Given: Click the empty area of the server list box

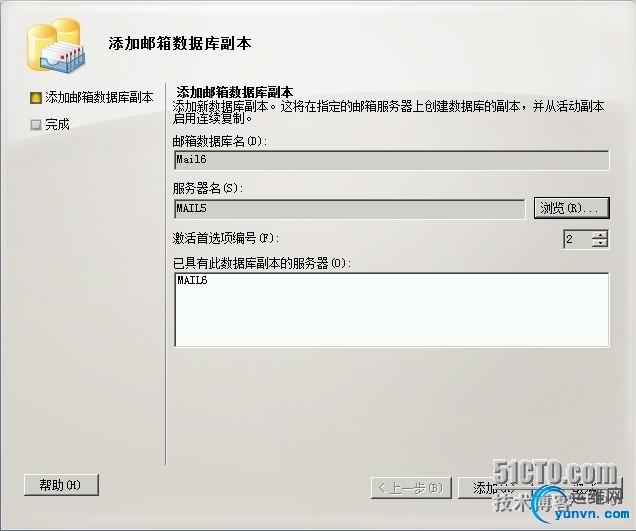Looking at the screenshot, I should (x=391, y=318).
